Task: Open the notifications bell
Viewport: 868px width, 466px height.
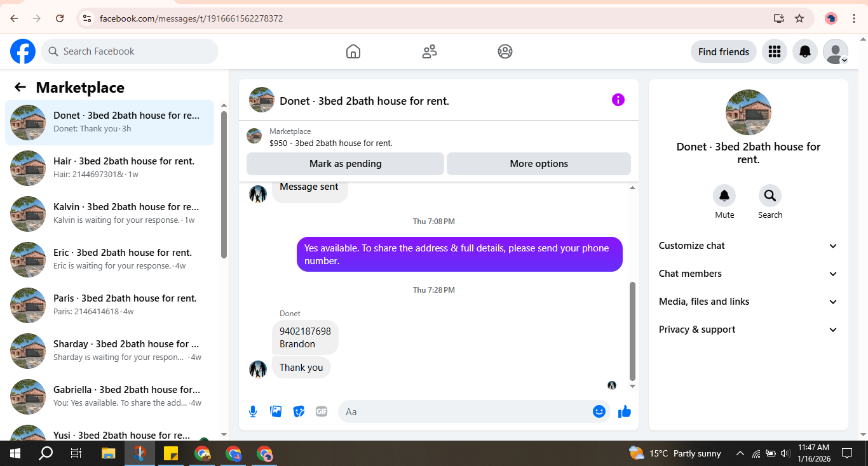Action: [805, 51]
